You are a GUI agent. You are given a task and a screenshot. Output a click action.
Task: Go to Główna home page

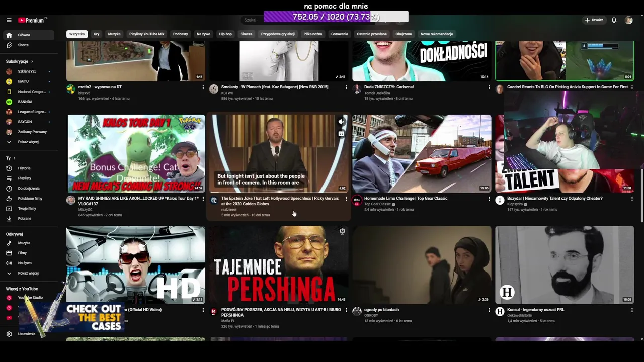click(29, 35)
